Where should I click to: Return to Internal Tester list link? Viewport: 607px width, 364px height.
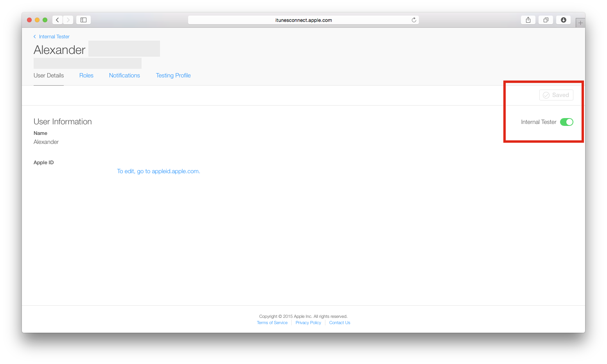coord(52,37)
